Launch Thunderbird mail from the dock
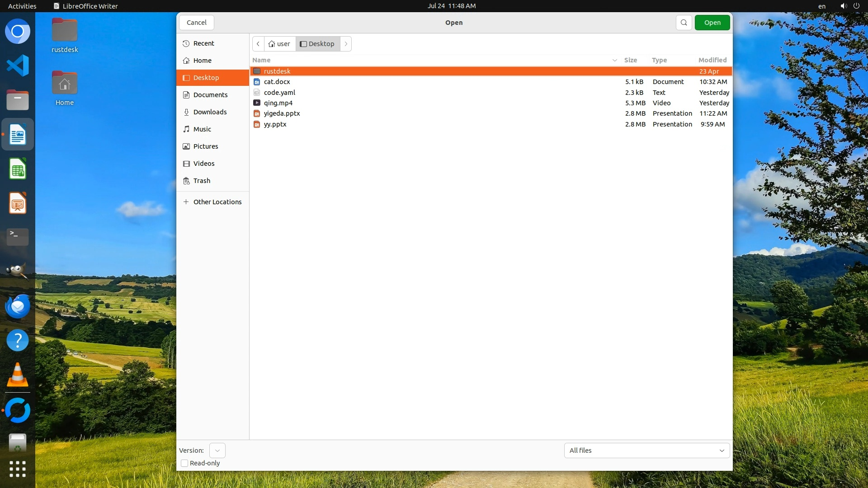868x488 pixels. (x=18, y=306)
